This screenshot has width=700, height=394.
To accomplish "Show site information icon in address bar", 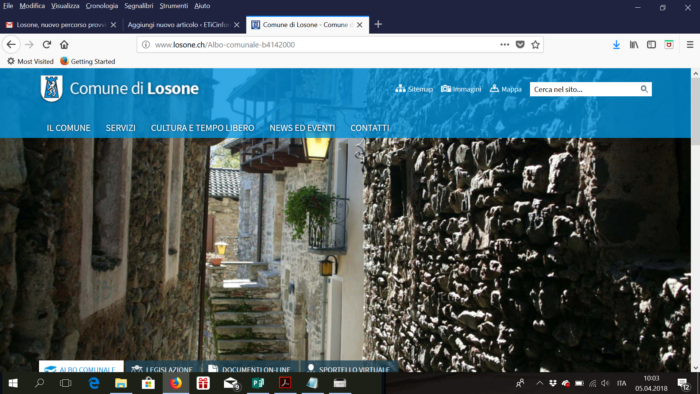I will point(146,45).
